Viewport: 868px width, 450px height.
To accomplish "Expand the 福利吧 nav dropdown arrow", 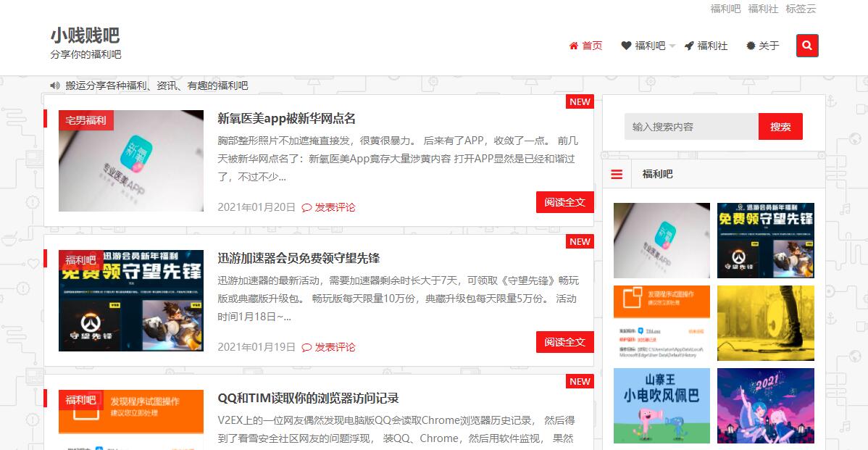I will click(672, 46).
